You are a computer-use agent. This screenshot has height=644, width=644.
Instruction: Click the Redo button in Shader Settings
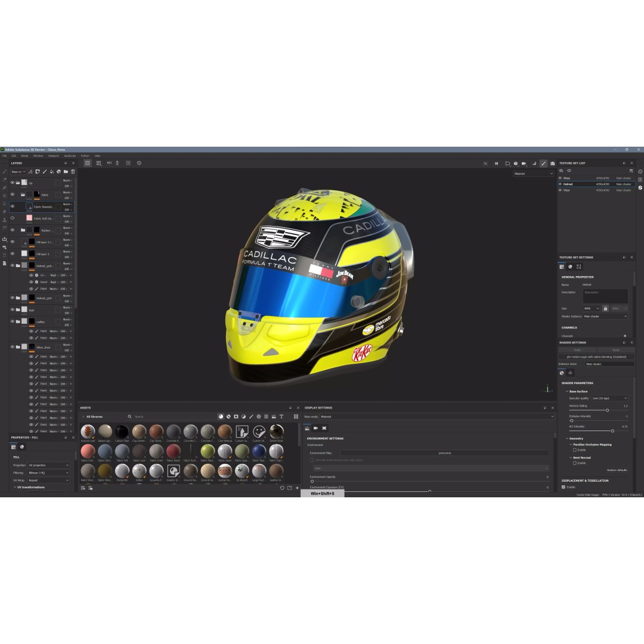[x=615, y=350]
